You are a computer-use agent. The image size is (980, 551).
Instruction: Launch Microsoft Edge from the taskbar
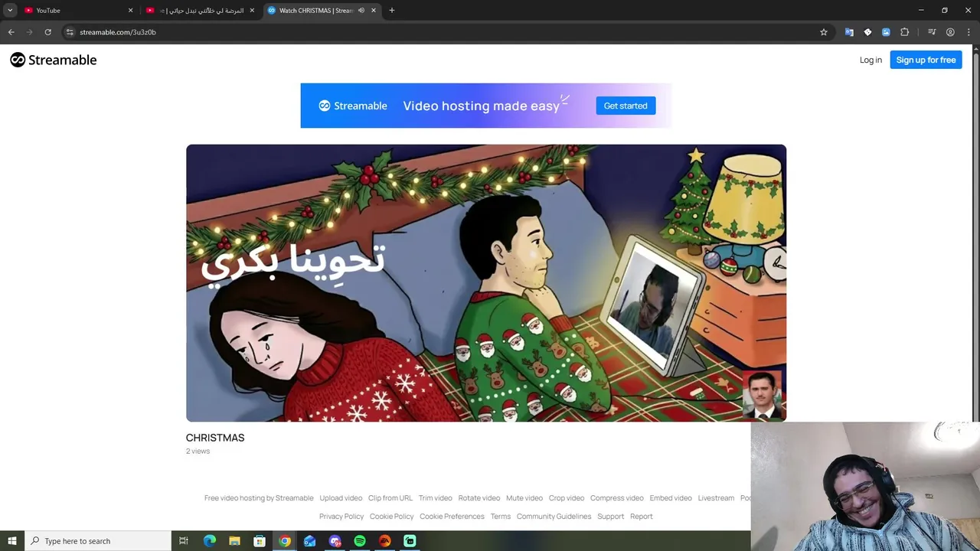click(x=209, y=541)
